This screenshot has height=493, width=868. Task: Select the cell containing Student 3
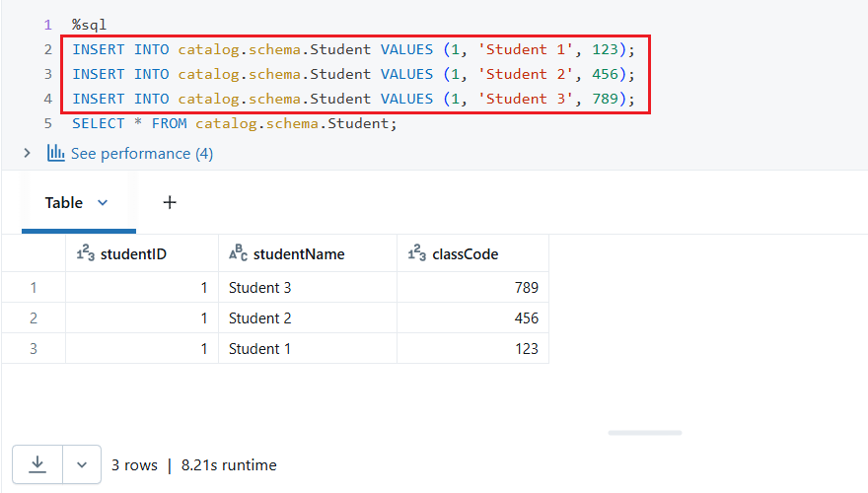pyautogui.click(x=259, y=288)
